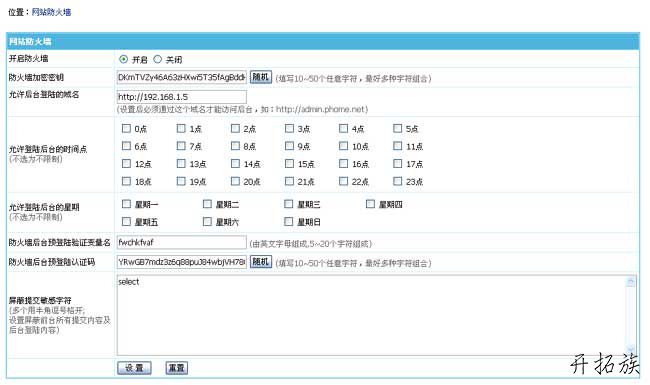Check the 12点 hour checkbox

point(126,164)
